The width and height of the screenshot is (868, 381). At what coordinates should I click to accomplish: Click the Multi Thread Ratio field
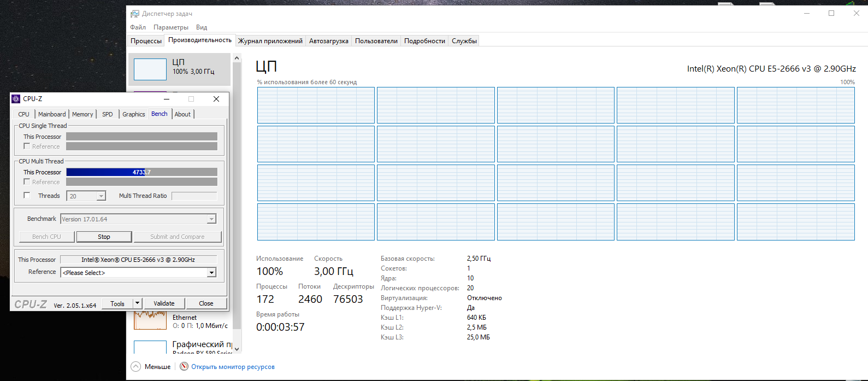click(x=194, y=196)
